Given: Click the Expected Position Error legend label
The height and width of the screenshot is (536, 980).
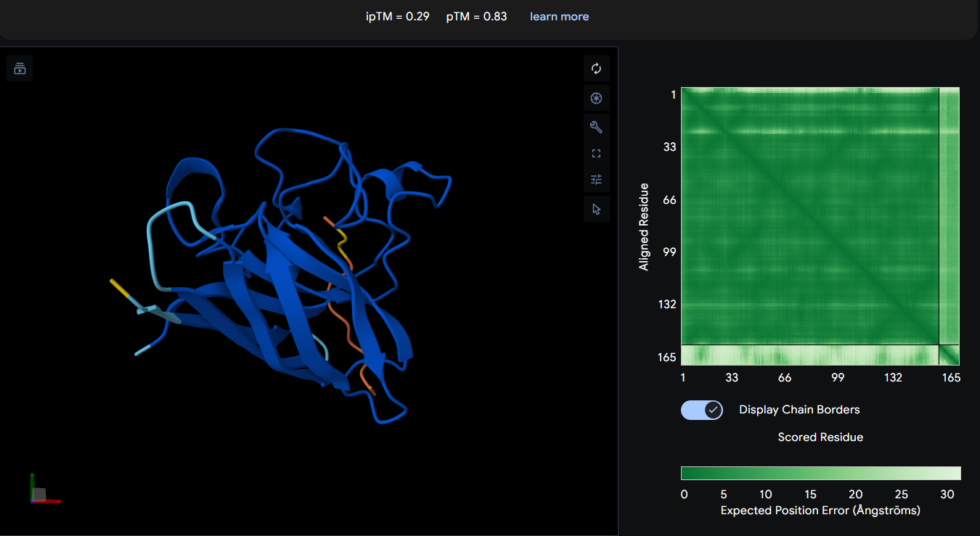Looking at the screenshot, I should tap(820, 511).
